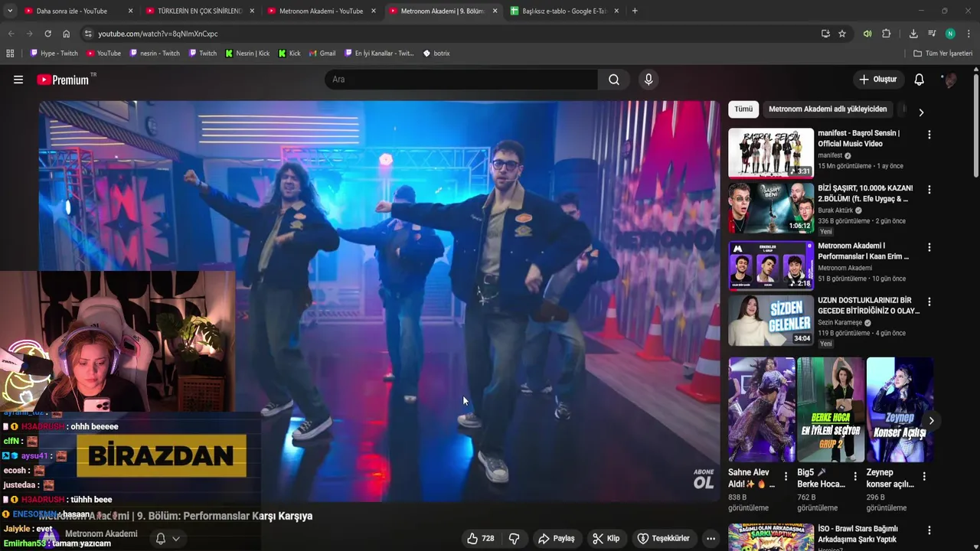The height and width of the screenshot is (551, 980).
Task: Reload the page in Chrome
Action: (47, 34)
